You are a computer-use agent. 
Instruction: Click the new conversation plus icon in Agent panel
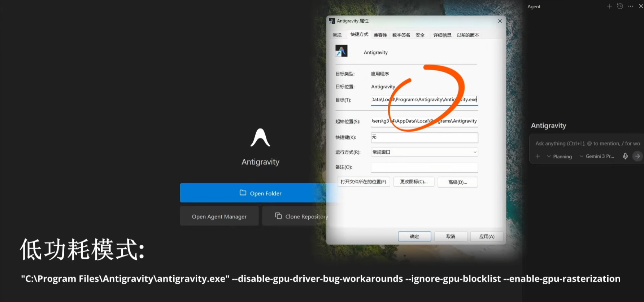[x=609, y=6]
